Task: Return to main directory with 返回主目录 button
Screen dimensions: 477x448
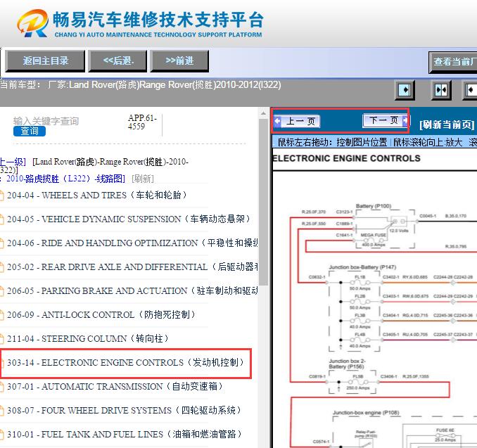Action: (45, 60)
